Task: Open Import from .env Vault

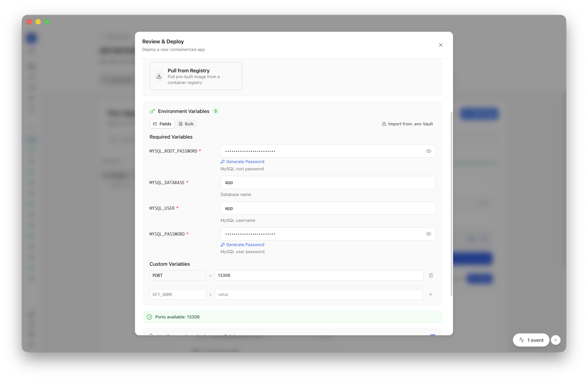Action: (407, 124)
